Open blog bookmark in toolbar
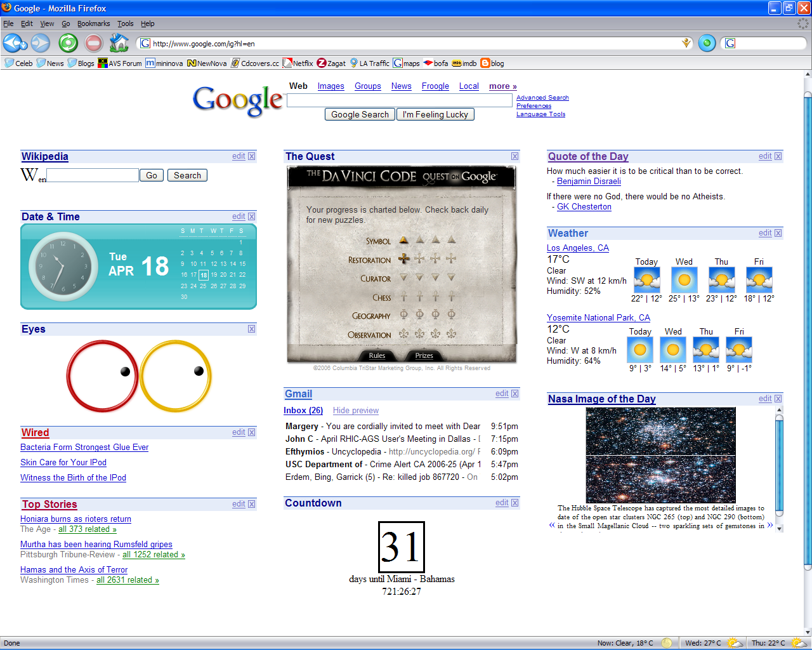Viewport: 812px width, 650px height. [492, 63]
